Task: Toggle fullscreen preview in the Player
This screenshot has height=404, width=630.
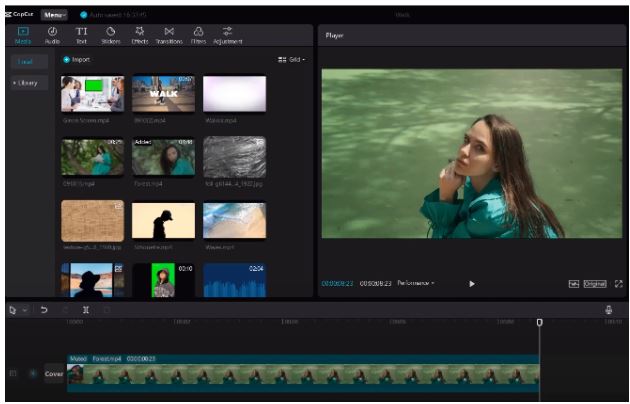Action: pos(619,284)
